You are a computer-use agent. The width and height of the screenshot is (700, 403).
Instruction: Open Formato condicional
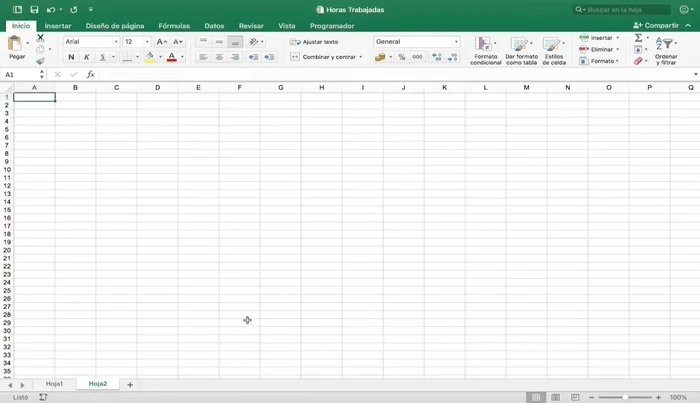[x=485, y=50]
